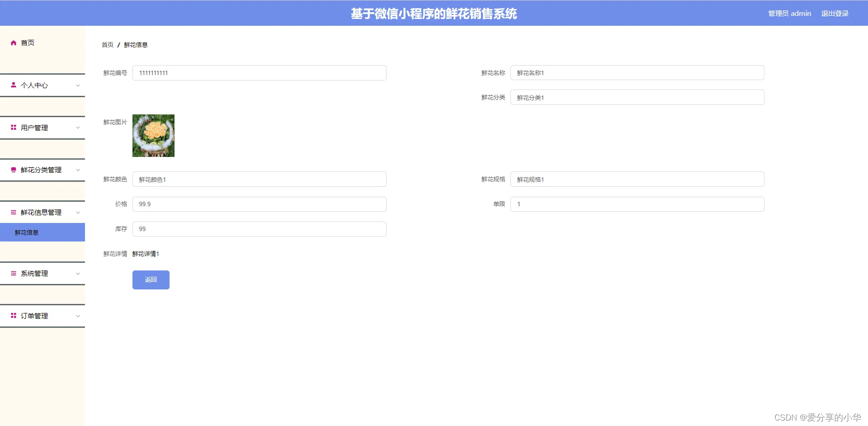The image size is (868, 426).
Task: Open the 鲜花分类管理 menu label
Action: 41,170
